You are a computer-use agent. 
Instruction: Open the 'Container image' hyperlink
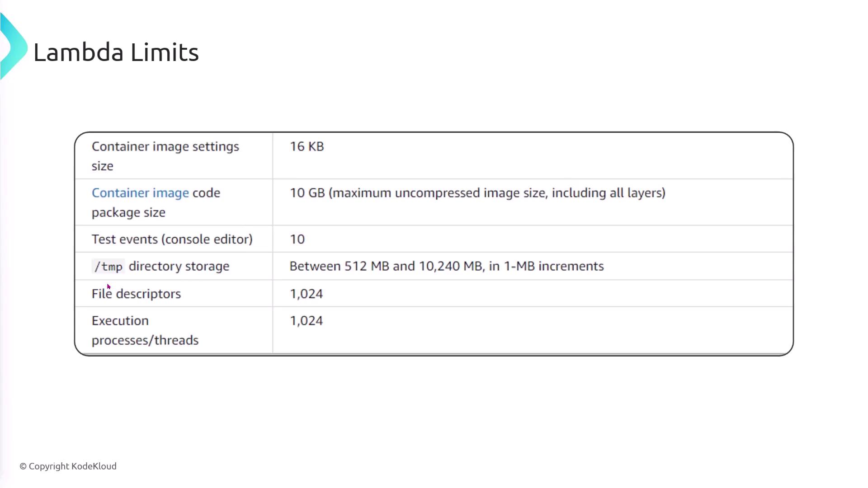[x=140, y=193]
